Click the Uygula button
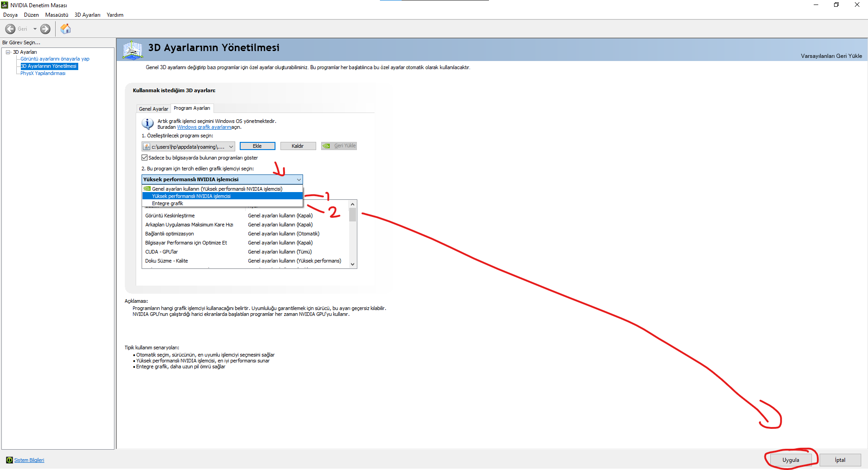 point(791,460)
